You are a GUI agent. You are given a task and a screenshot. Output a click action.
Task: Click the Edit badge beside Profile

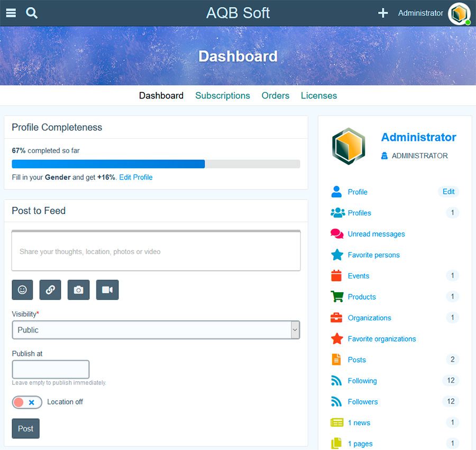click(448, 192)
